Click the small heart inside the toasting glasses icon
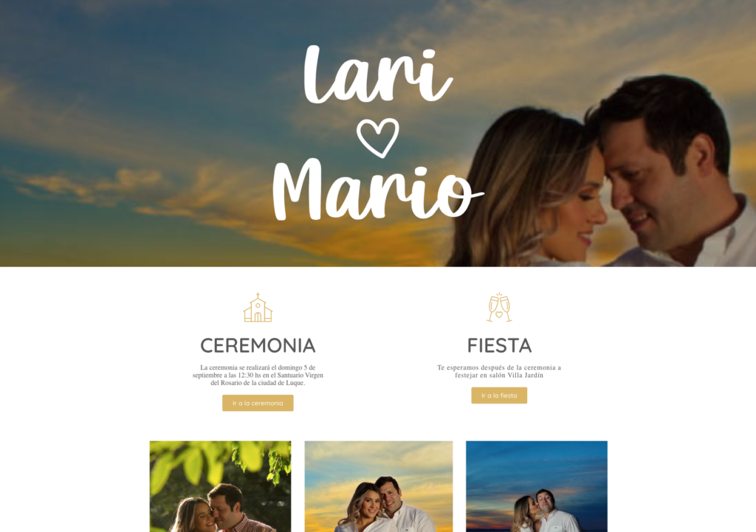Screen dimensions: 756x532 (499, 314)
